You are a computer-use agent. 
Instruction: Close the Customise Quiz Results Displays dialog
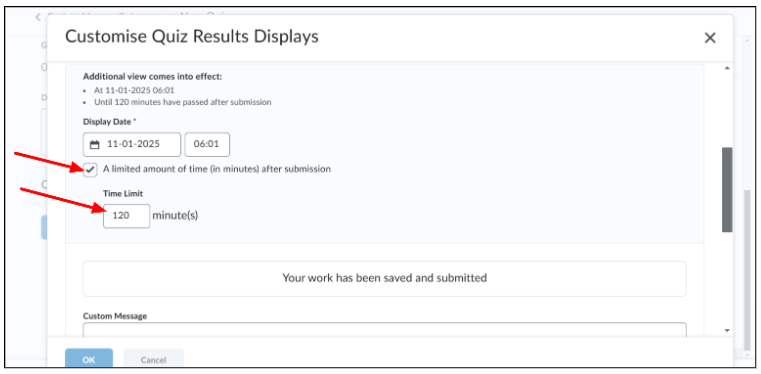pyautogui.click(x=710, y=38)
